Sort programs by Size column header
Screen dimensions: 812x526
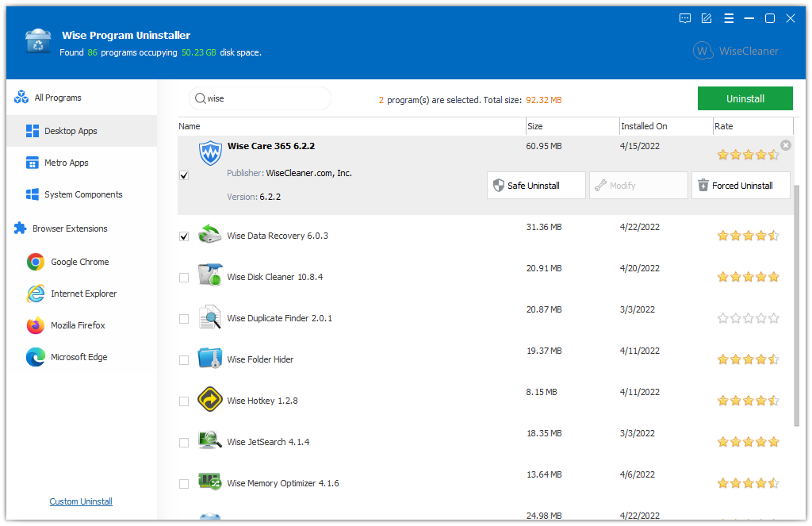(536, 126)
